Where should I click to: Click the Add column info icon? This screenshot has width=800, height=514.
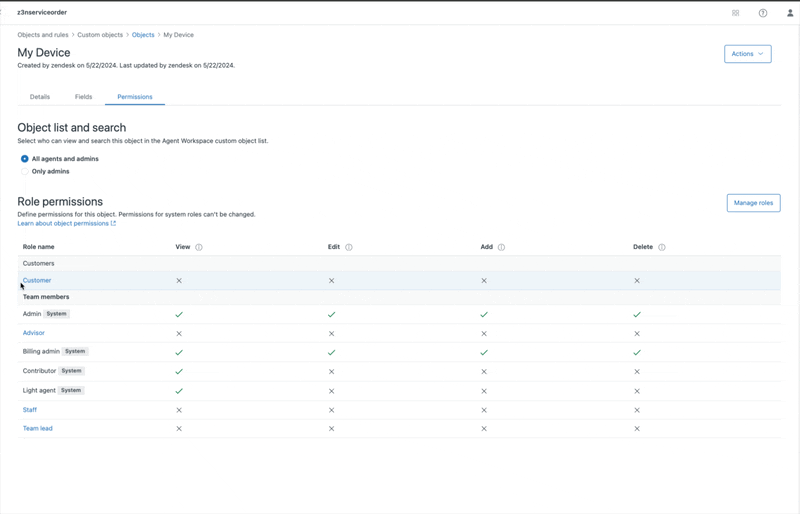502,247
